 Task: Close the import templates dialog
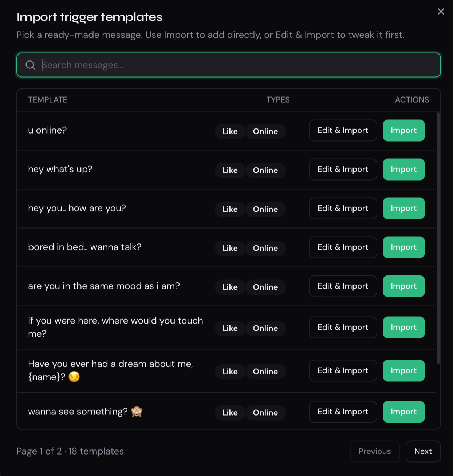click(441, 12)
